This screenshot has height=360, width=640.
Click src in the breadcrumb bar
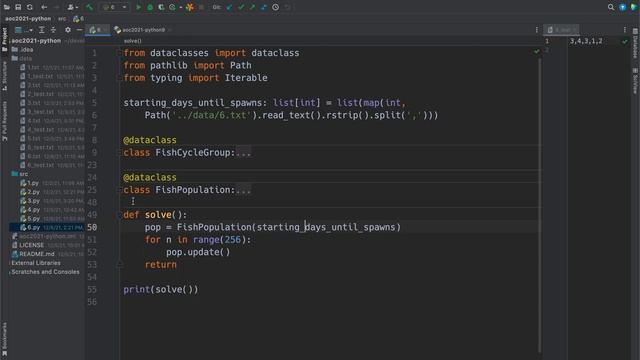(x=62, y=19)
